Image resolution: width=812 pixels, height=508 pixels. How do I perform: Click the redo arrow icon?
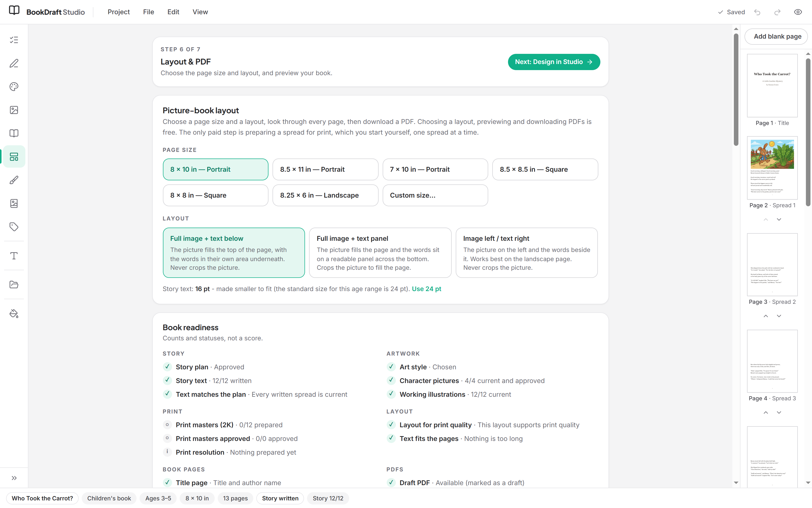click(x=777, y=12)
